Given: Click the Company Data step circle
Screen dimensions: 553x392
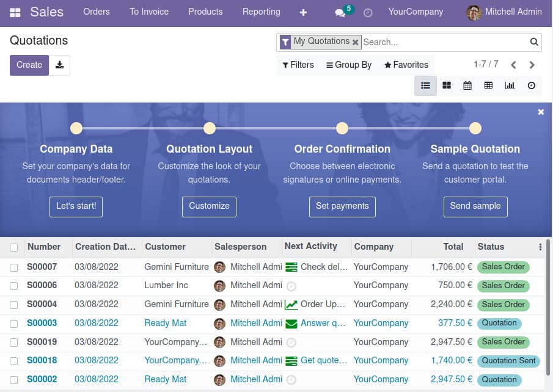Looking at the screenshot, I should click(76, 128).
